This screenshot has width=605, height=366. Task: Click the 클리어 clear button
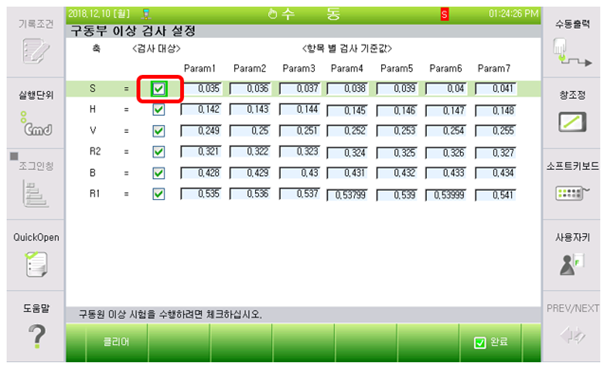pos(117,342)
